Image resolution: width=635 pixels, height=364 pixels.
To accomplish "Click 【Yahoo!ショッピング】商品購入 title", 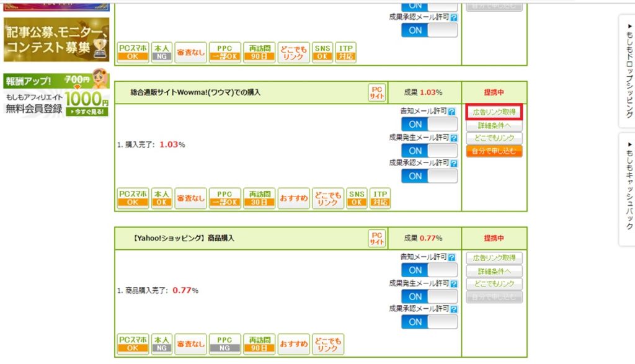I will pyautogui.click(x=184, y=238).
